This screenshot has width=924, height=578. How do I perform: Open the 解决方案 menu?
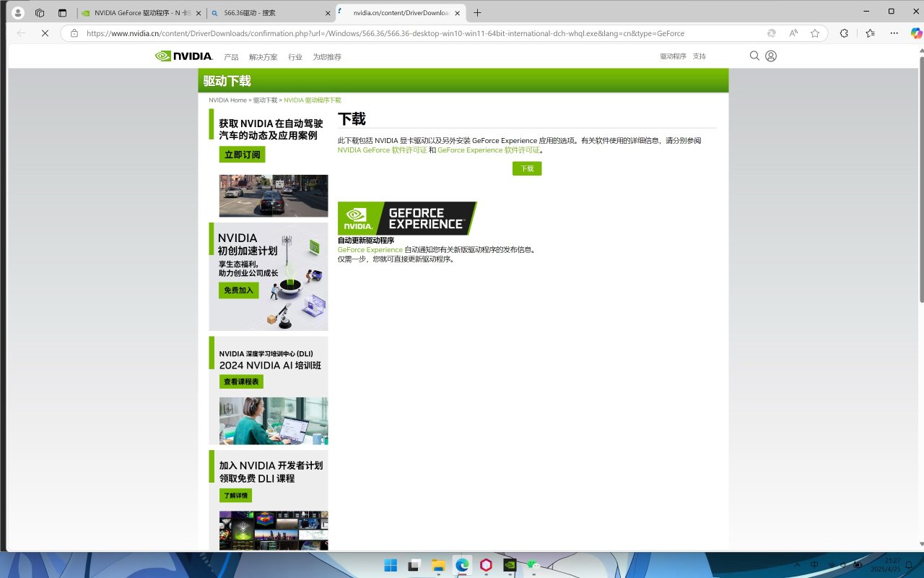[x=263, y=57]
